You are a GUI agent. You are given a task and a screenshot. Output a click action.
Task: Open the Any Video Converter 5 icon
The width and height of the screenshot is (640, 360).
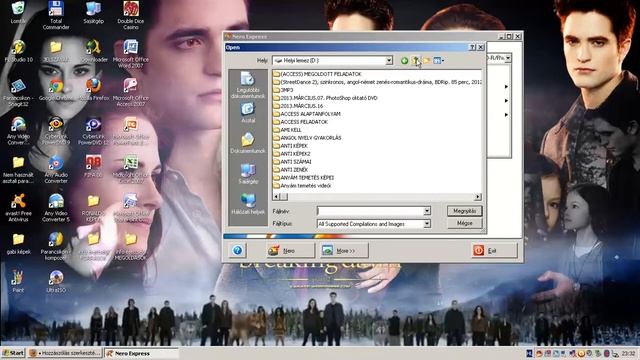pyautogui.click(x=56, y=208)
